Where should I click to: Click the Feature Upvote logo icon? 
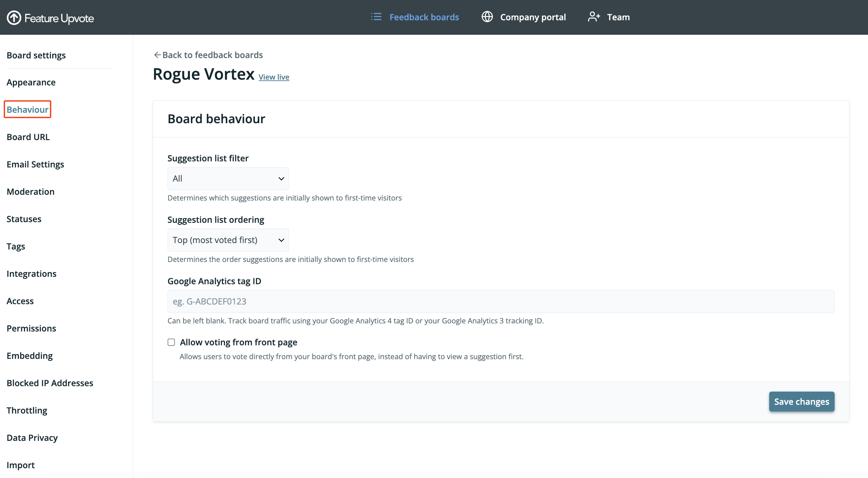(x=14, y=18)
